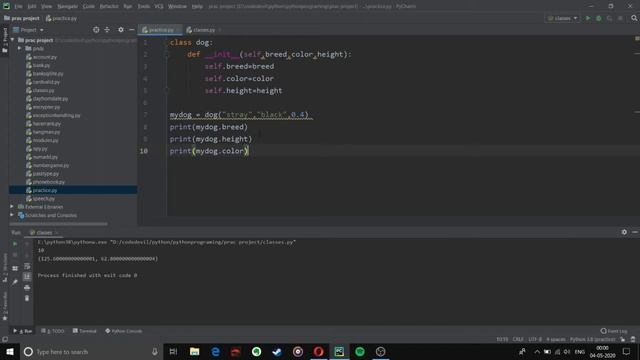The image size is (640, 360).
Task: Open File Explorer from the taskbar
Action: (195, 351)
